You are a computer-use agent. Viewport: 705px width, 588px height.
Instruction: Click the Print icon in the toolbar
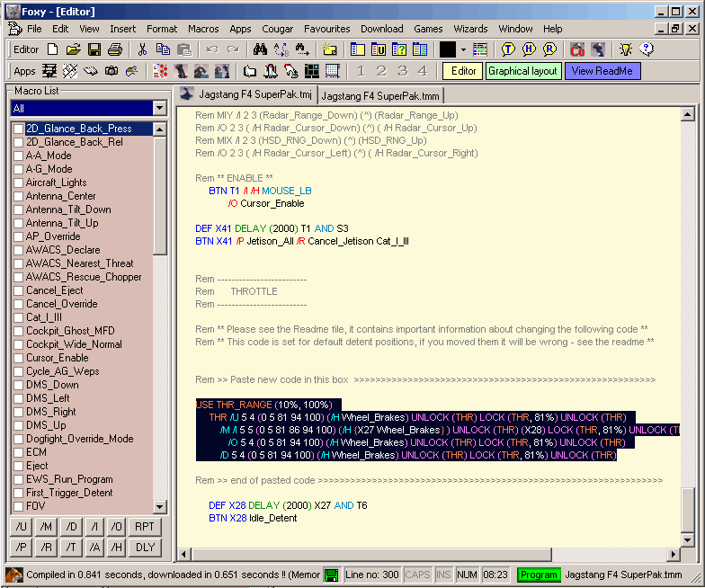tap(115, 49)
